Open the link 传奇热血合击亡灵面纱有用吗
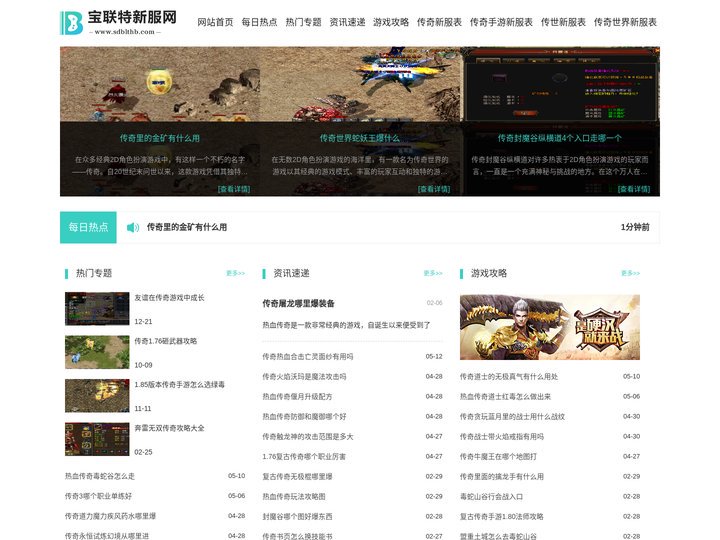 click(x=308, y=356)
